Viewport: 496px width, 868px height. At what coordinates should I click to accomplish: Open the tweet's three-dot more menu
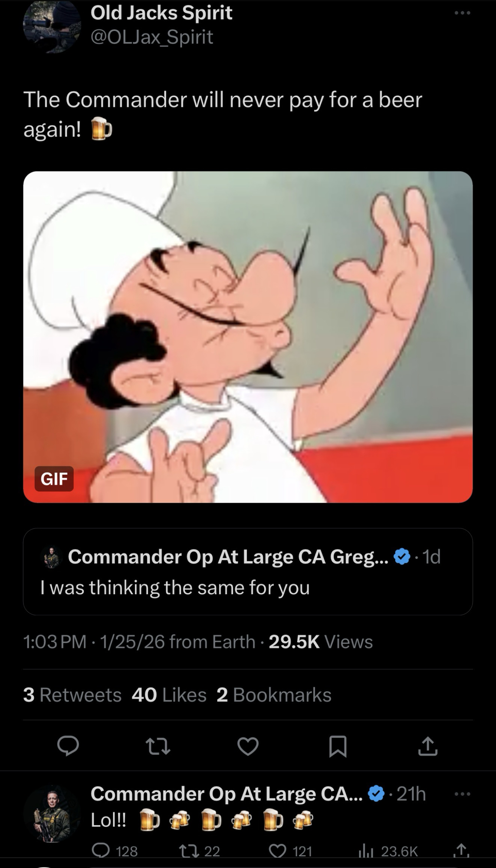click(462, 13)
